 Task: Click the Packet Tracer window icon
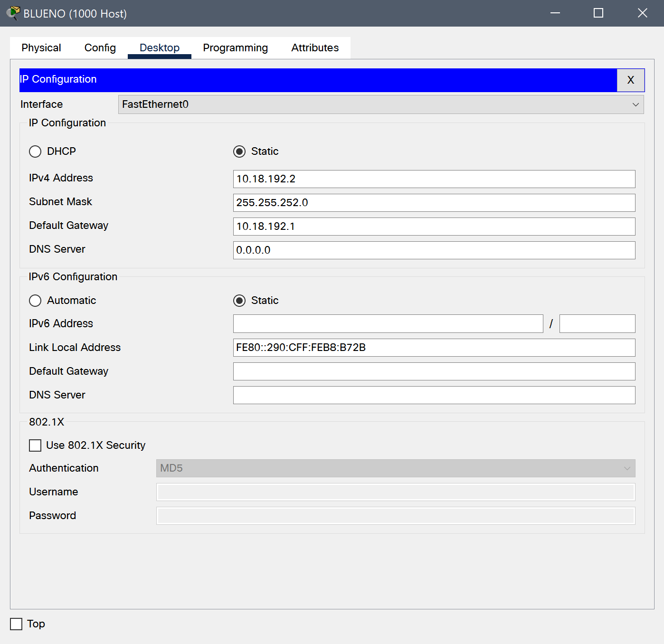tap(13, 13)
